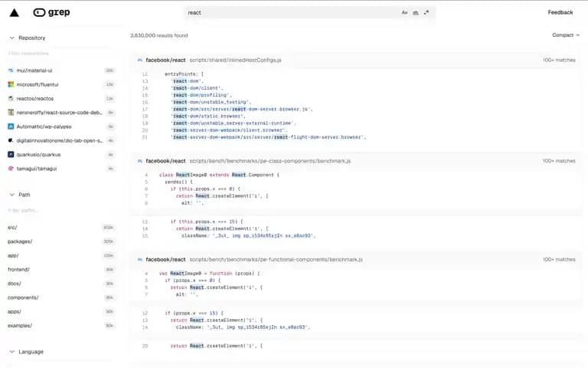Screen dimensions: 588x368
Task: Select quarkusio/quarkus repository icon
Action: (11, 154)
